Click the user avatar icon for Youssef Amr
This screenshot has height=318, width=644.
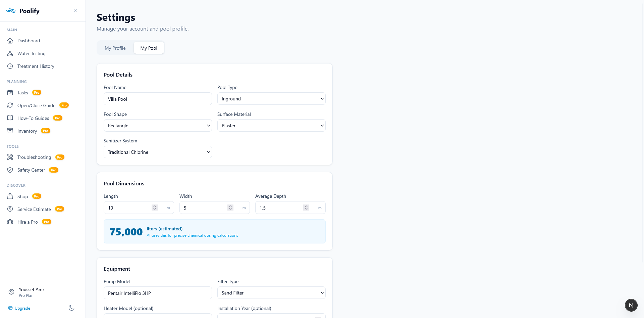[x=11, y=292]
